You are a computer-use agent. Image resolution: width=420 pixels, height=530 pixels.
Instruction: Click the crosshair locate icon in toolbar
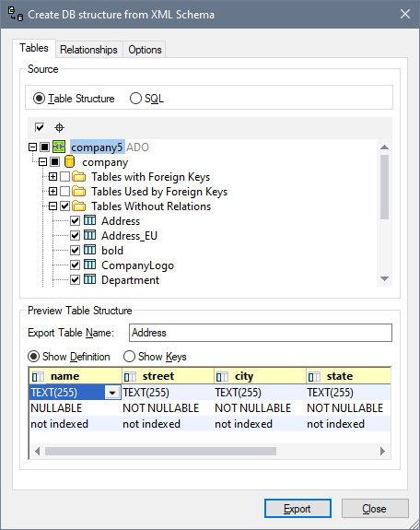pos(60,128)
